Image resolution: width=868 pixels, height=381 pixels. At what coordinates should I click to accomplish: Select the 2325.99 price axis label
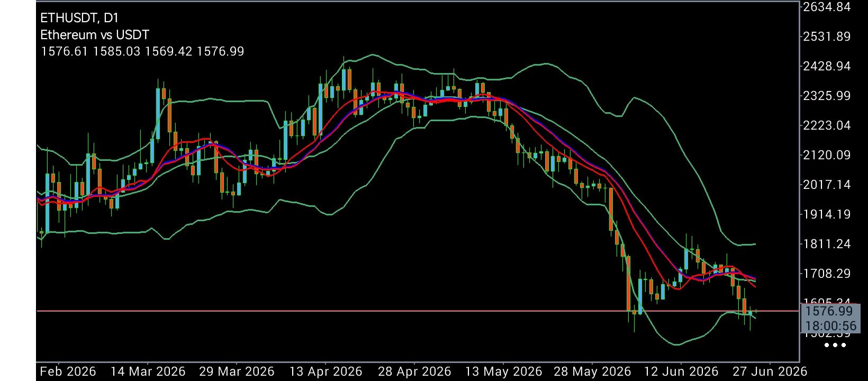tap(827, 96)
